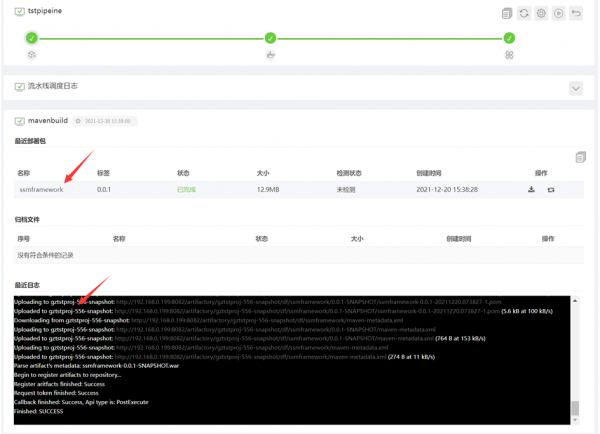Click the four-circle icon under the last stage
The width and height of the screenshot is (600, 434).
pos(509,55)
